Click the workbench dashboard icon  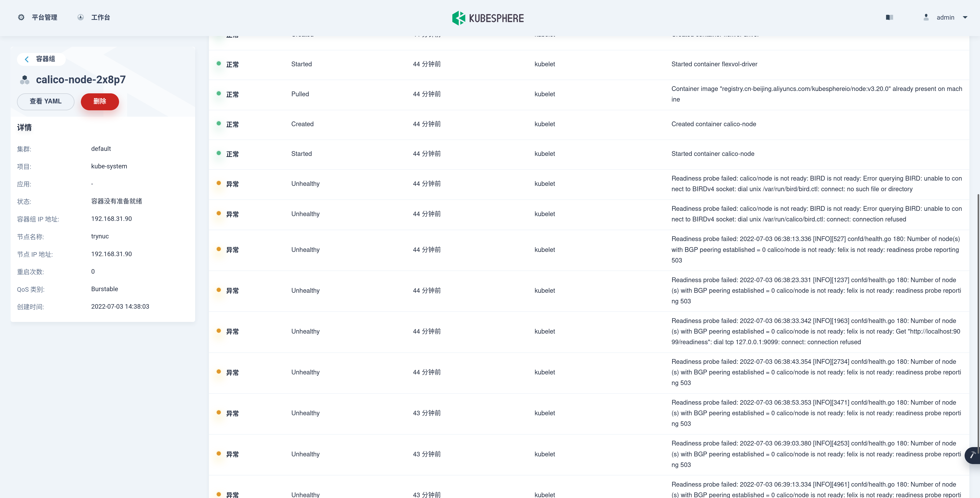click(81, 18)
